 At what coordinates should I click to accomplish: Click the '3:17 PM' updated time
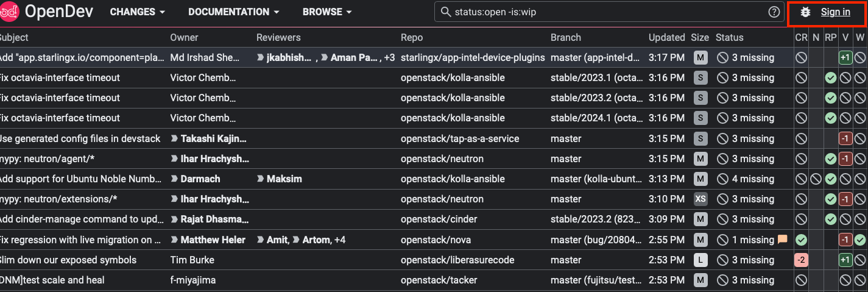coord(666,58)
